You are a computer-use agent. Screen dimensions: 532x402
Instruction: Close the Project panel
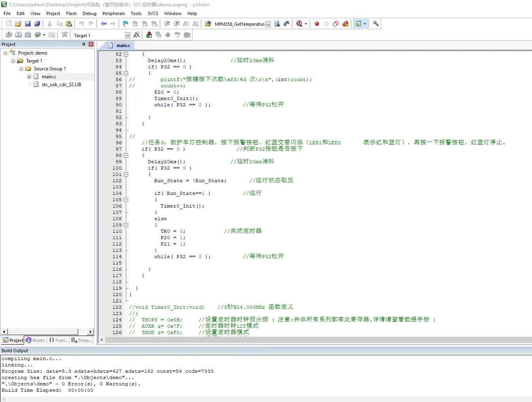click(91, 44)
